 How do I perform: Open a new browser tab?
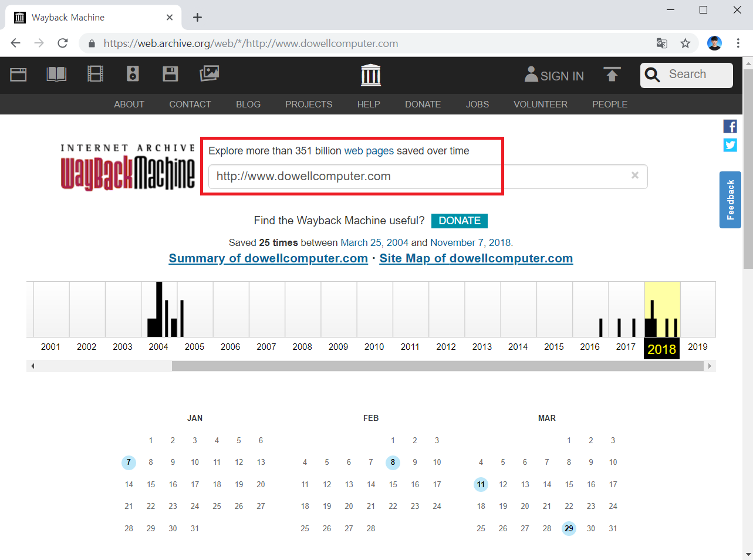tap(198, 18)
